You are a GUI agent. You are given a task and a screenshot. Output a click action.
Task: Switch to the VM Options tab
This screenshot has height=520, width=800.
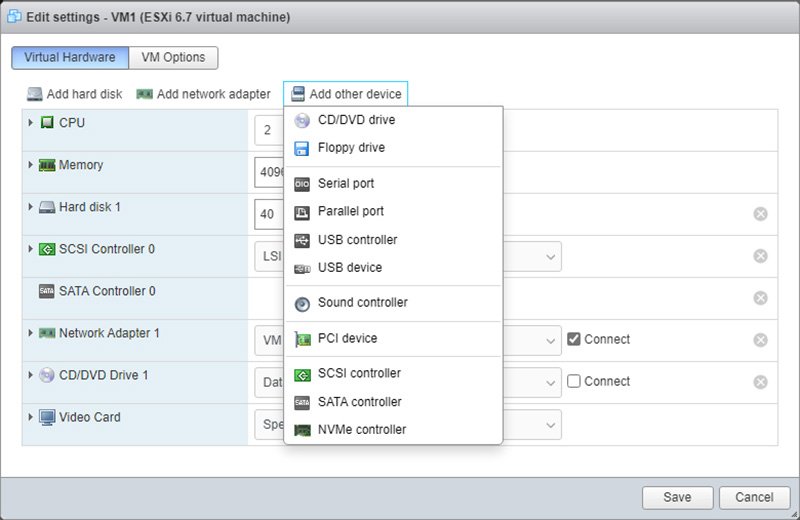[176, 57]
